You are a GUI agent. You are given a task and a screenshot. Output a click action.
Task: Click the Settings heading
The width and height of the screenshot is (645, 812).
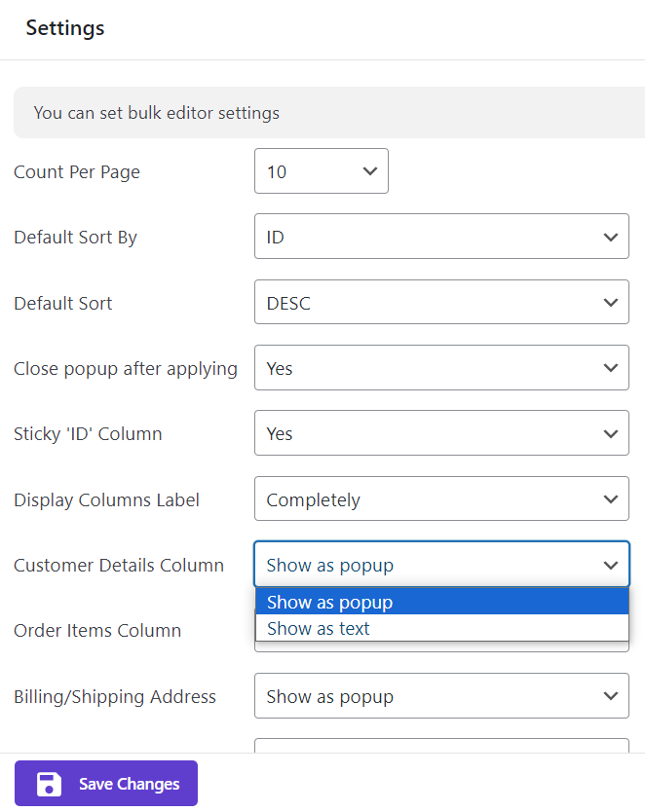point(65,28)
